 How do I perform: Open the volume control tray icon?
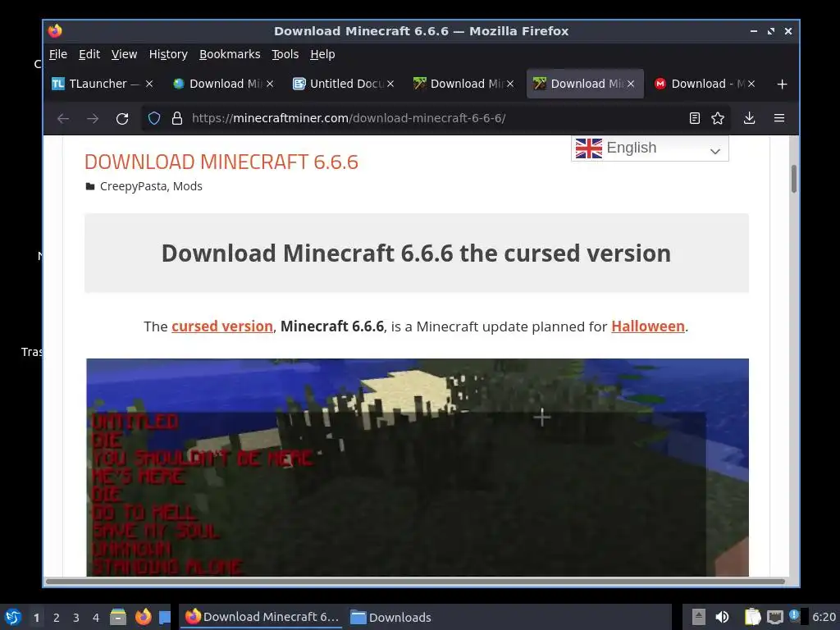[722, 617]
